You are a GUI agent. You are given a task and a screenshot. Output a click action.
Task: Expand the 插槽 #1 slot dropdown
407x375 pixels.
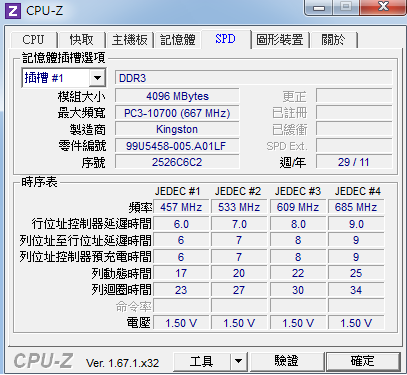(97, 78)
